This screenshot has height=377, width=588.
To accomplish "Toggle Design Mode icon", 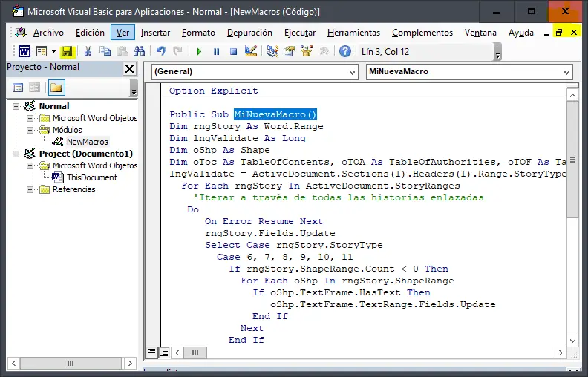I will point(250,51).
